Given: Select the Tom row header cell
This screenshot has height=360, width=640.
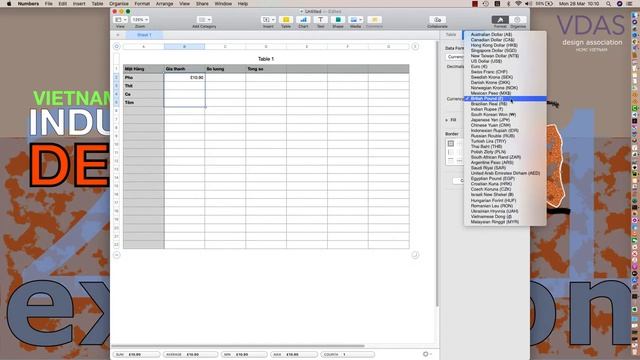Looking at the screenshot, I should tap(144, 102).
